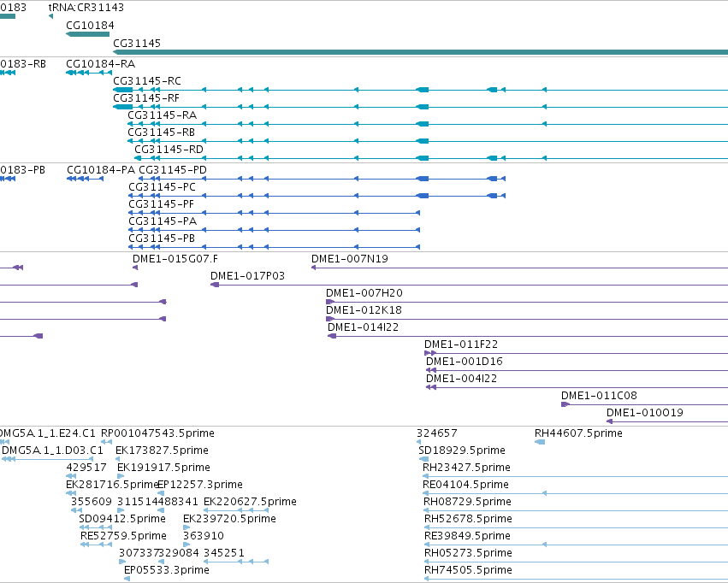Choose EST EP05533.3prime
The height and width of the screenshot is (583, 728).
point(167,570)
